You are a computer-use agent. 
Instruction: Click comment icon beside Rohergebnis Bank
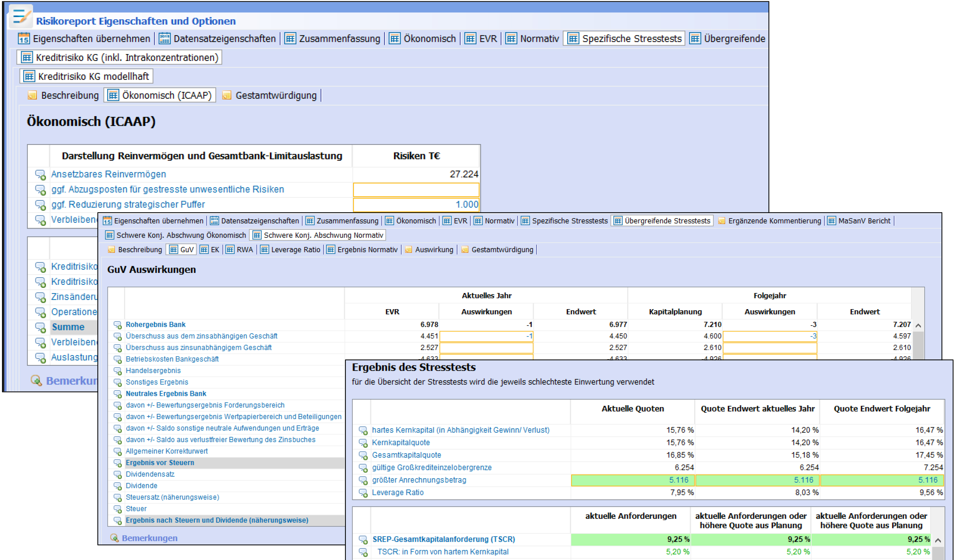point(117,325)
